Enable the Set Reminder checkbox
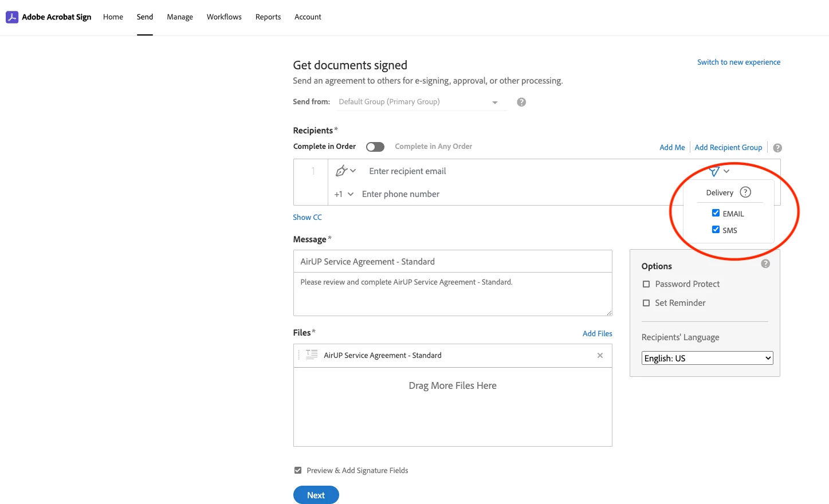This screenshot has height=504, width=829. coord(646,303)
